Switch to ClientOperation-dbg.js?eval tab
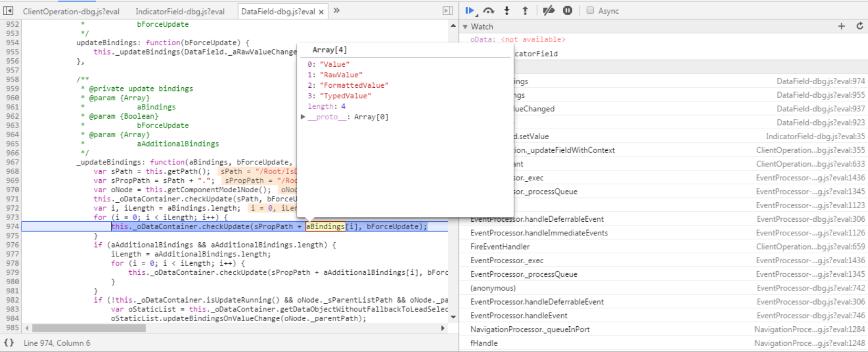The image size is (868, 352). point(71,11)
